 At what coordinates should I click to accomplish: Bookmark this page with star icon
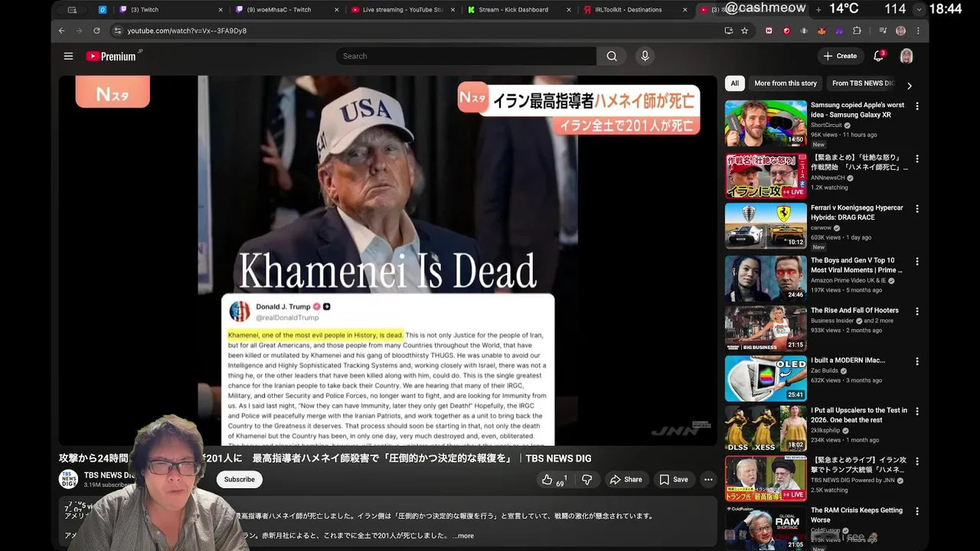coord(744,31)
